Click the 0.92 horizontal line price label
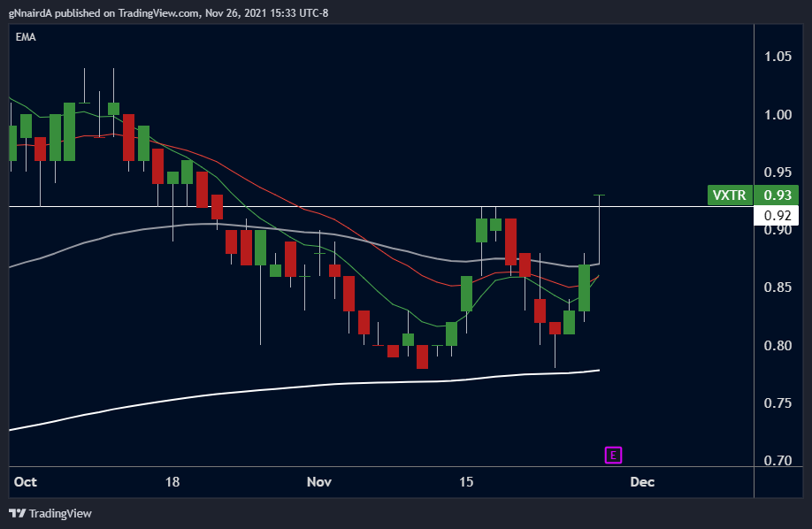 point(777,216)
